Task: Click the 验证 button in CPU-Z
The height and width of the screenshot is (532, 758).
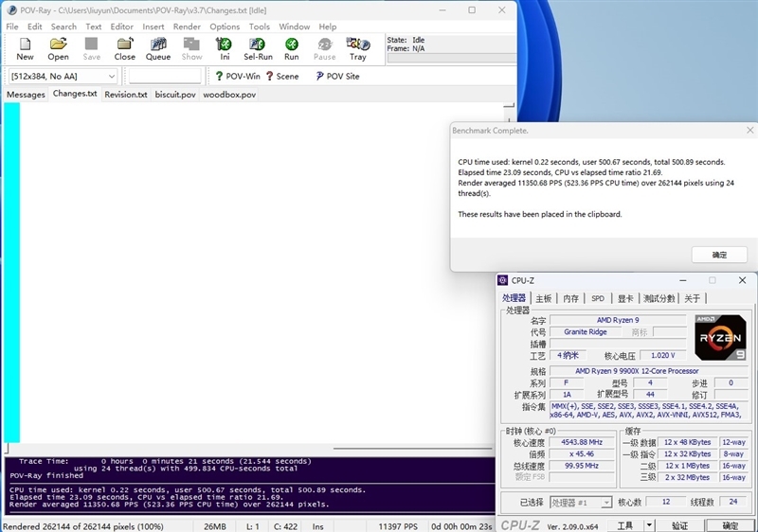Action: [x=680, y=525]
